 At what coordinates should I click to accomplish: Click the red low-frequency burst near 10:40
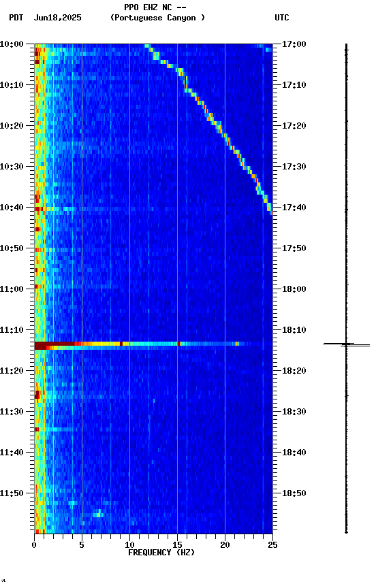tap(39, 209)
